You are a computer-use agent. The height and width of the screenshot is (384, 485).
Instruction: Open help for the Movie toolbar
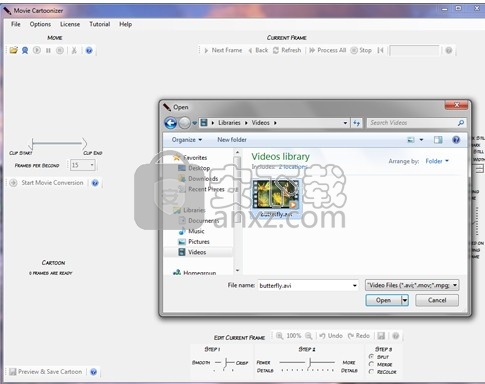(x=89, y=50)
